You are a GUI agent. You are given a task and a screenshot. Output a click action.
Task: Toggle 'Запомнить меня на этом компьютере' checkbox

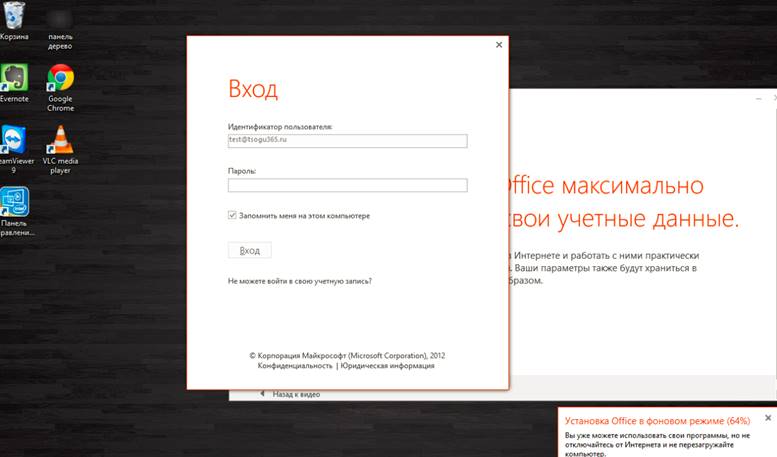point(232,215)
